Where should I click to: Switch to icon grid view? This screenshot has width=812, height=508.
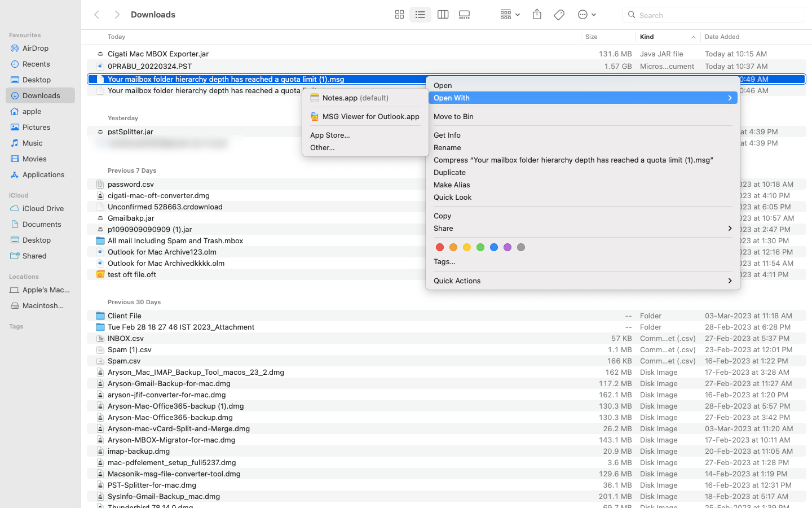(x=399, y=15)
